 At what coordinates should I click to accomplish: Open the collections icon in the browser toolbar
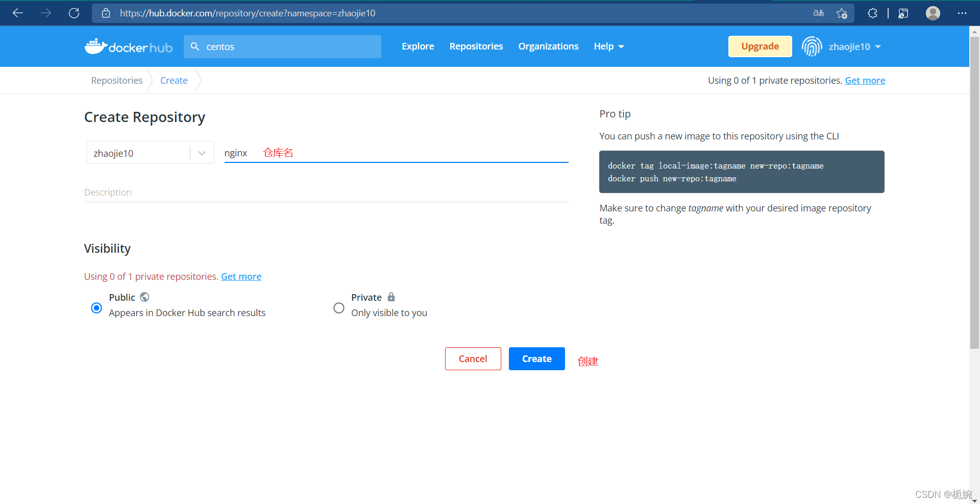coord(903,13)
